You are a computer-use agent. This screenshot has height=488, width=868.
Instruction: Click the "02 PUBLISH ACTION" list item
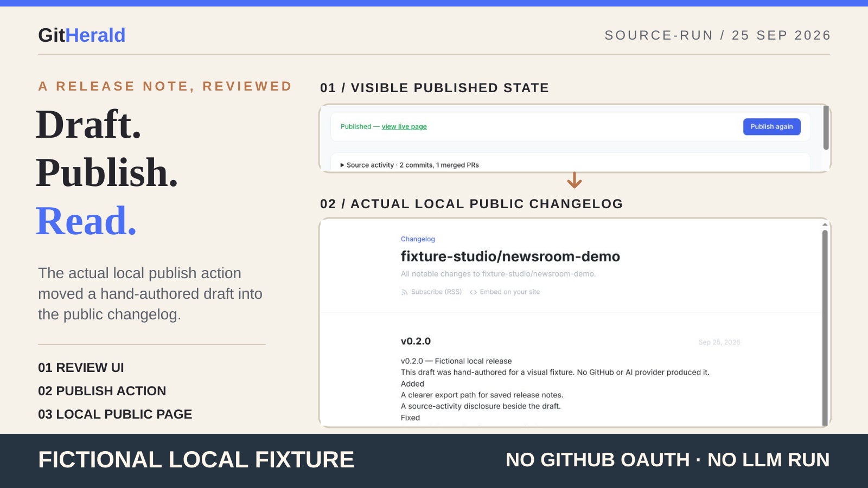(102, 391)
